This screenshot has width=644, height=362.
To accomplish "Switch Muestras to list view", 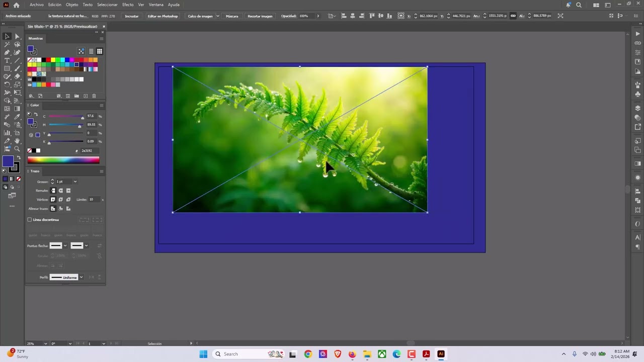I will click(91, 51).
